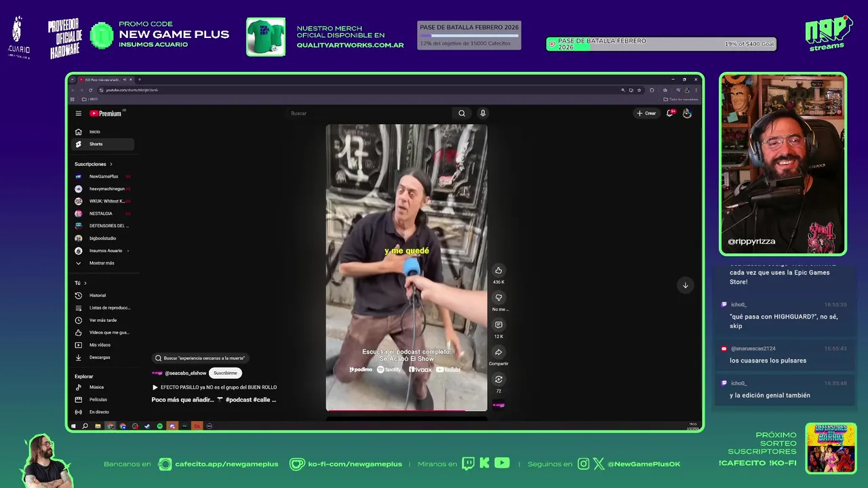Click the magnifier search button in YouTube header
This screenshot has height=488, width=868.
462,113
